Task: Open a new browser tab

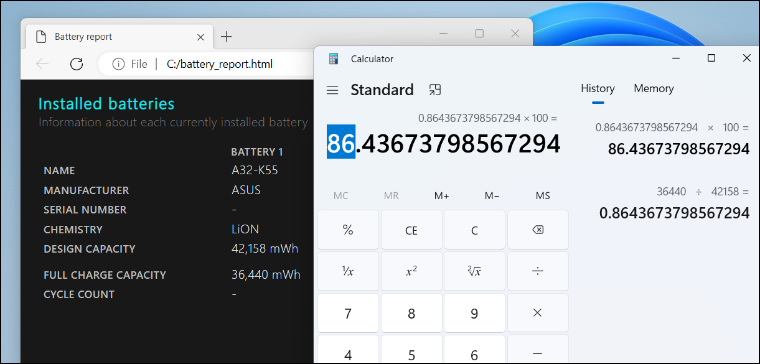Action: (226, 37)
